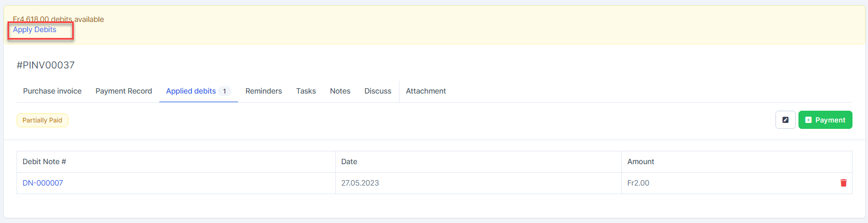Click the Partially Paid status badge
Screen dimensions: 868x223
(x=42, y=120)
